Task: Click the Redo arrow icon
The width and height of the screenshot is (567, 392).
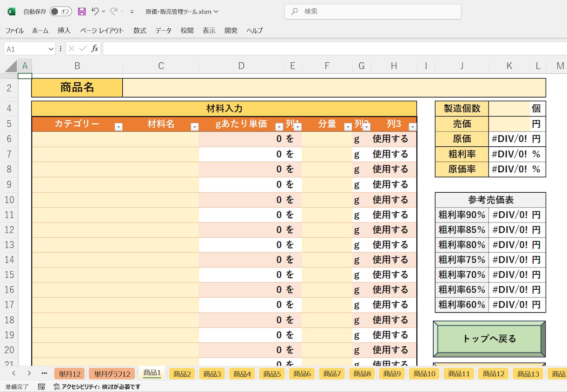Action: click(114, 12)
